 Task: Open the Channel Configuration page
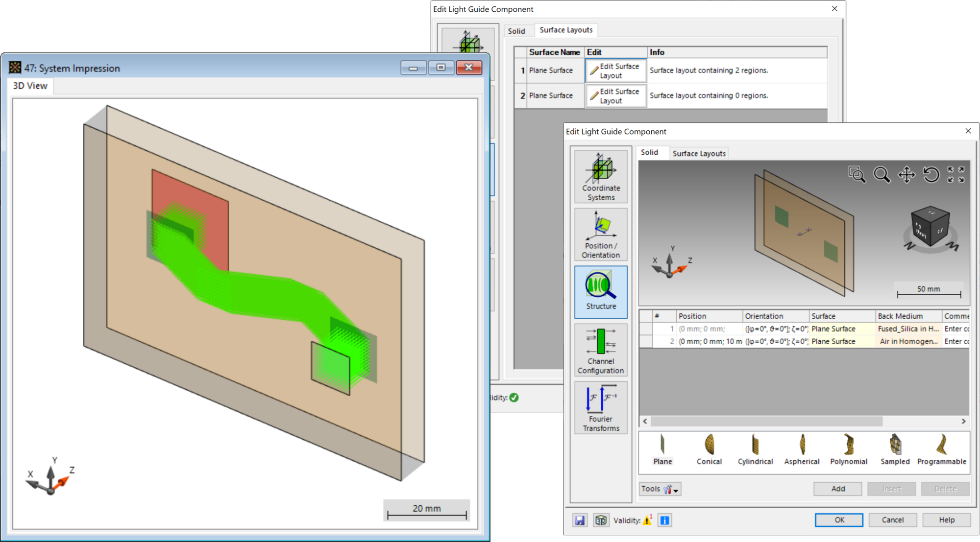[x=601, y=350]
